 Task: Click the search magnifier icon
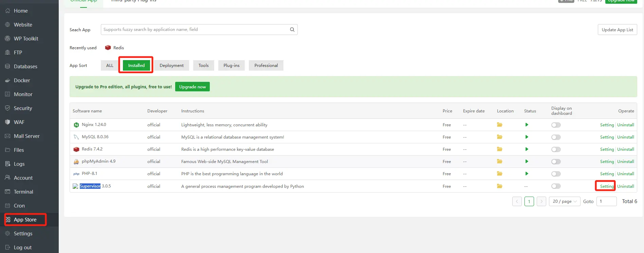point(292,30)
